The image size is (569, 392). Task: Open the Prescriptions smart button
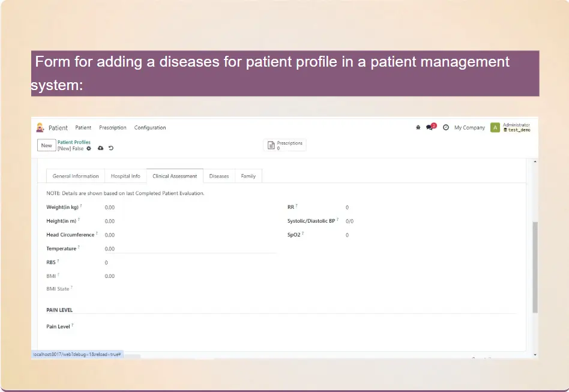[x=285, y=145]
